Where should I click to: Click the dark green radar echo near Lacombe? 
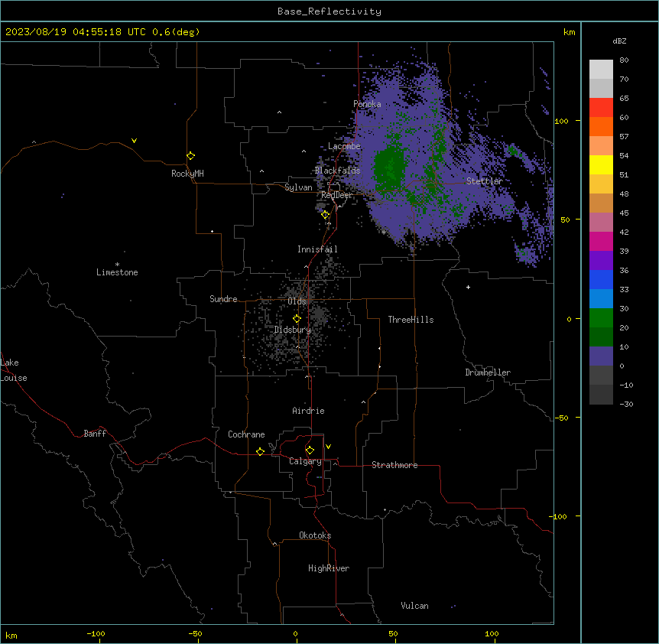389,166
